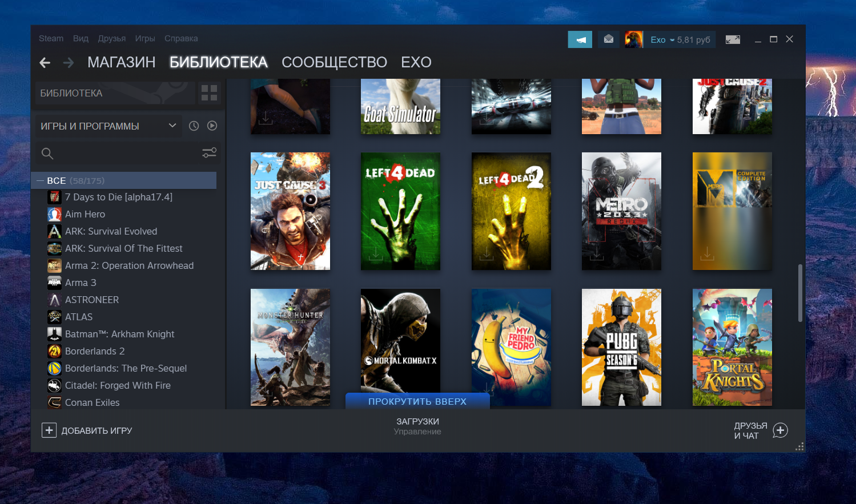Sort by recent activity clock icon
Viewport: 856px width, 504px height.
click(x=194, y=126)
